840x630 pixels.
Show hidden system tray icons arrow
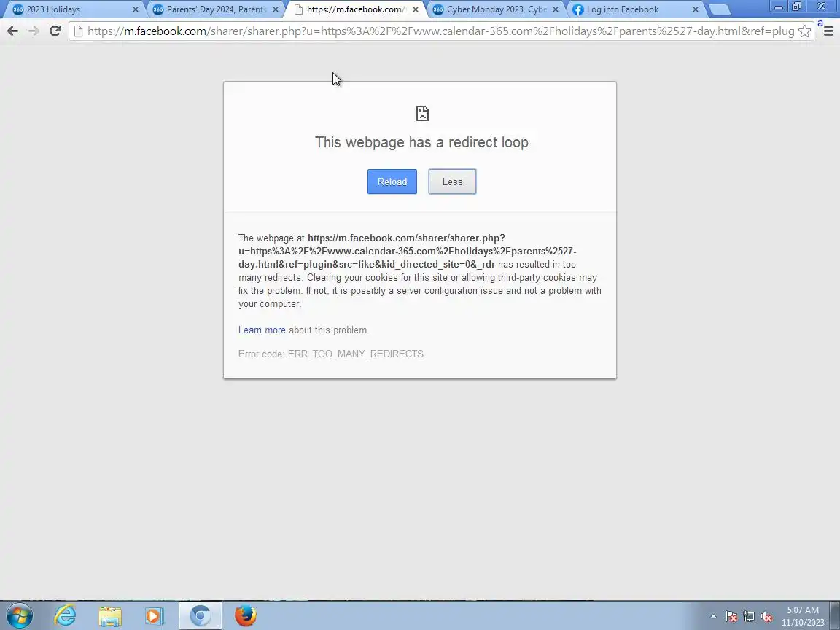pyautogui.click(x=713, y=617)
